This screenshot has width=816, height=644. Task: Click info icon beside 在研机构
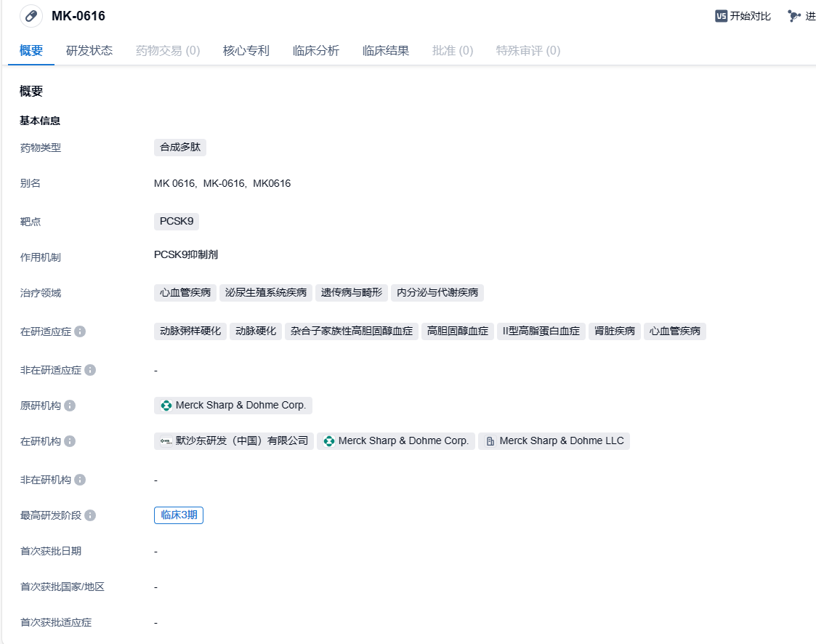pyautogui.click(x=70, y=441)
